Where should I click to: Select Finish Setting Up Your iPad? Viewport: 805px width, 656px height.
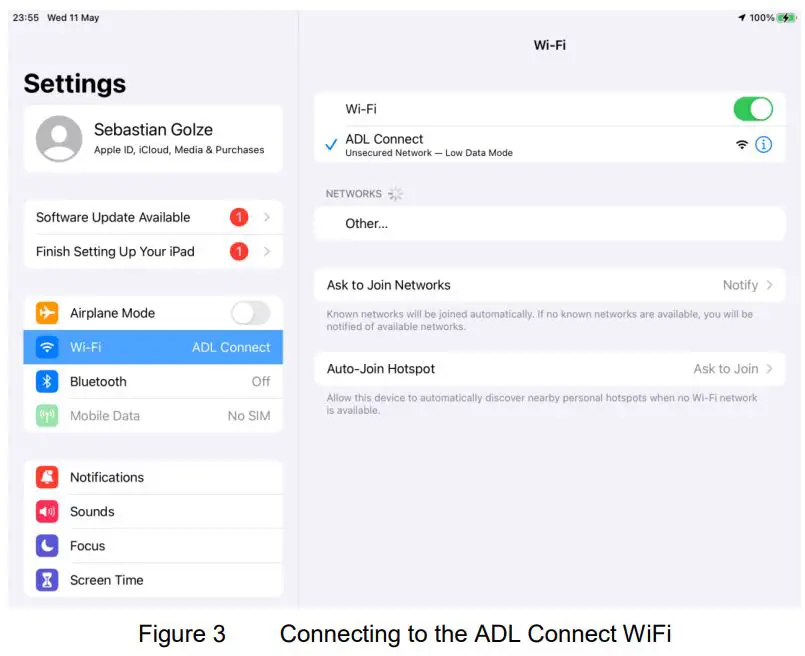click(x=150, y=251)
